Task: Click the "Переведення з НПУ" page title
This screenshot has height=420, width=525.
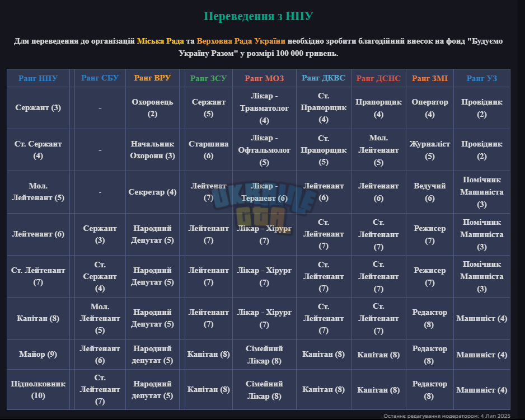Action: (258, 16)
